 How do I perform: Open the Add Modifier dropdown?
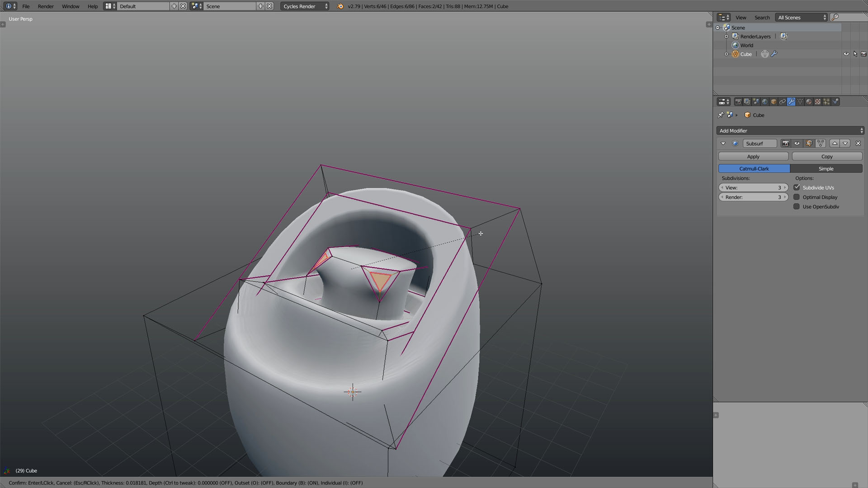pyautogui.click(x=790, y=131)
